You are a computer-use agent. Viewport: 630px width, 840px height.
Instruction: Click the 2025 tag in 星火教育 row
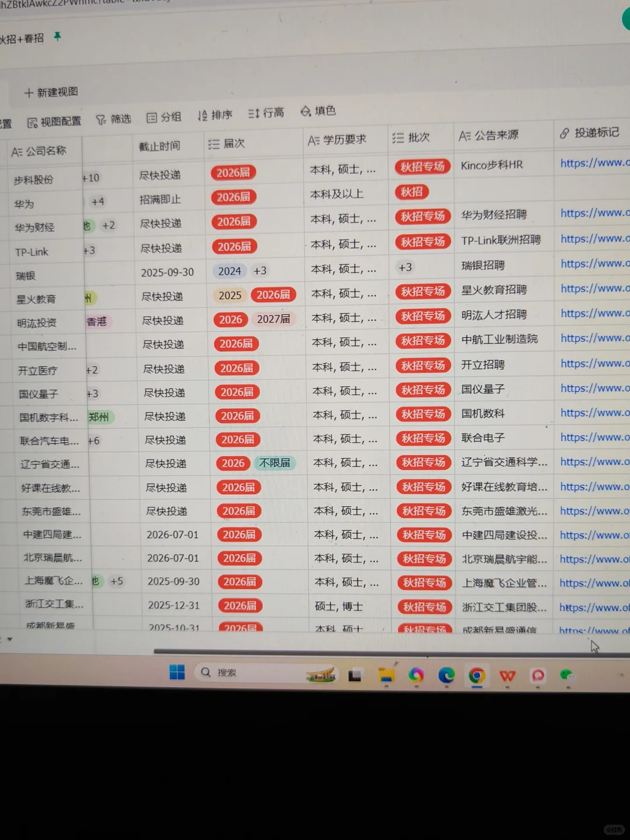tap(230, 295)
